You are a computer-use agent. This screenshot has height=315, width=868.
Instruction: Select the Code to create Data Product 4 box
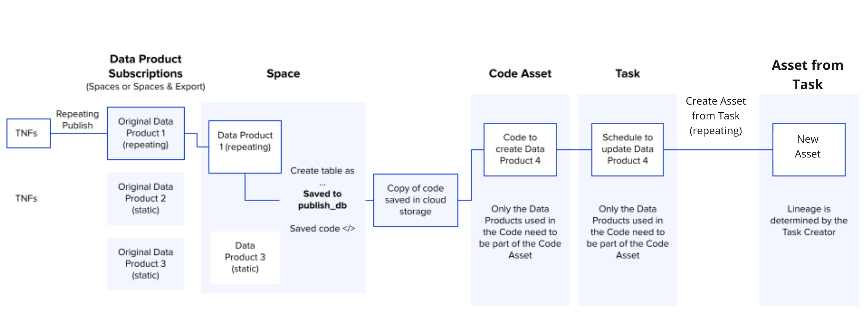coord(520,149)
